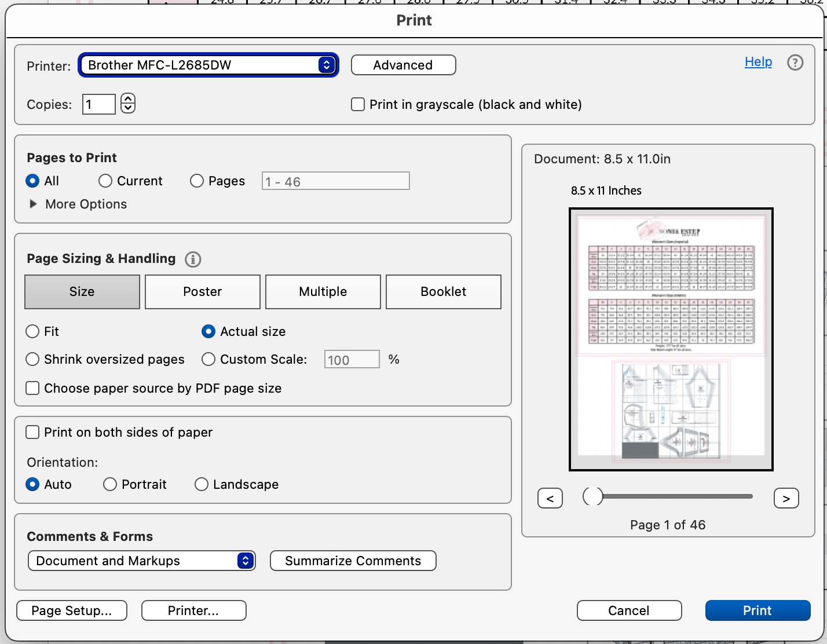Click the help question mark icon

coord(795,63)
